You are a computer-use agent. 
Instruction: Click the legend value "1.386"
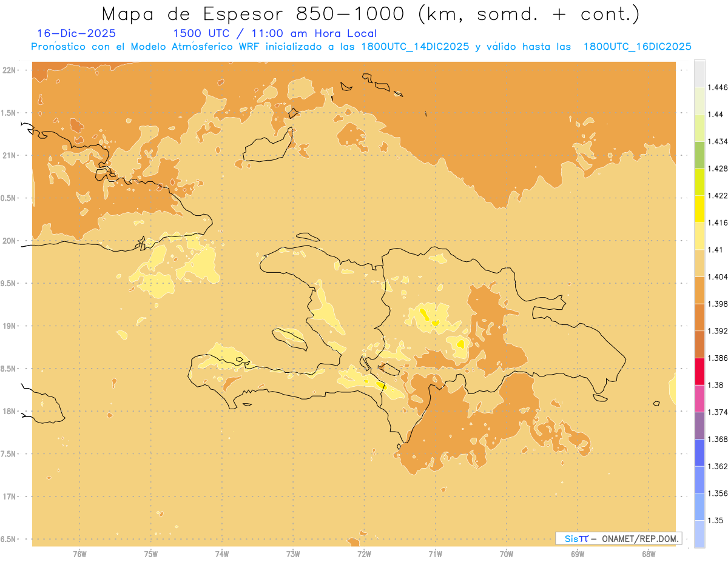719,358
